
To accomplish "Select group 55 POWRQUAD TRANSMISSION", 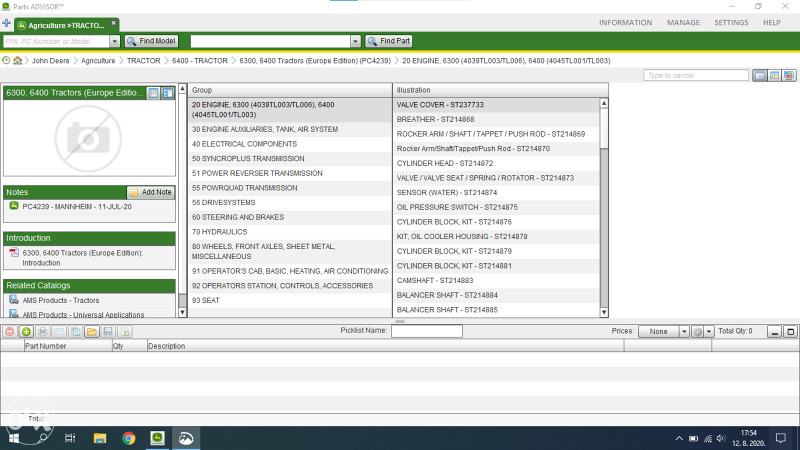I will click(x=289, y=188).
